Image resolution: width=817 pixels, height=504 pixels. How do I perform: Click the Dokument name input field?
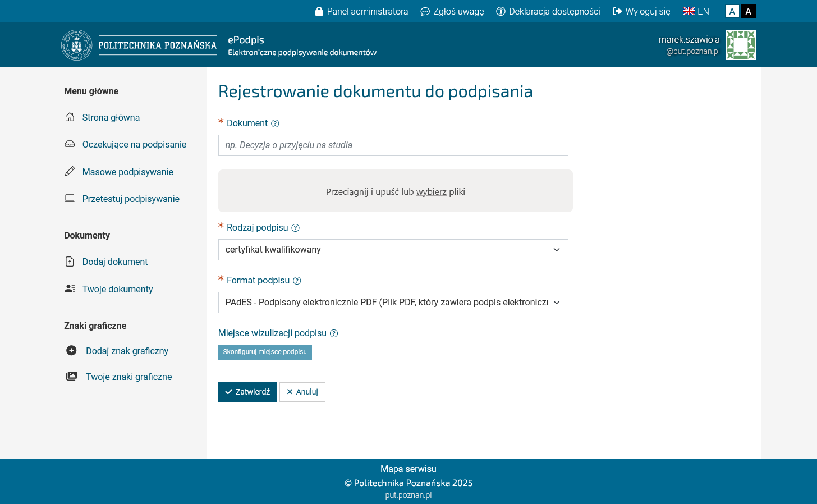coord(393,145)
